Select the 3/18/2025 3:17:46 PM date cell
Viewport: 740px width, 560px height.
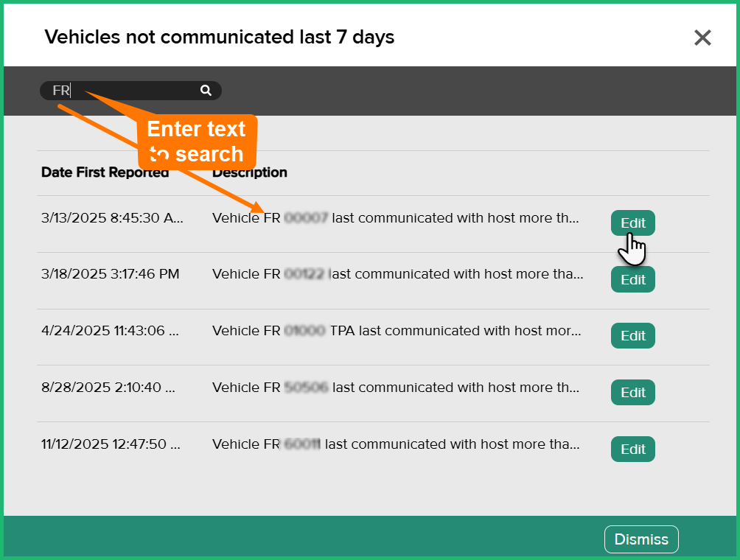[x=111, y=274]
